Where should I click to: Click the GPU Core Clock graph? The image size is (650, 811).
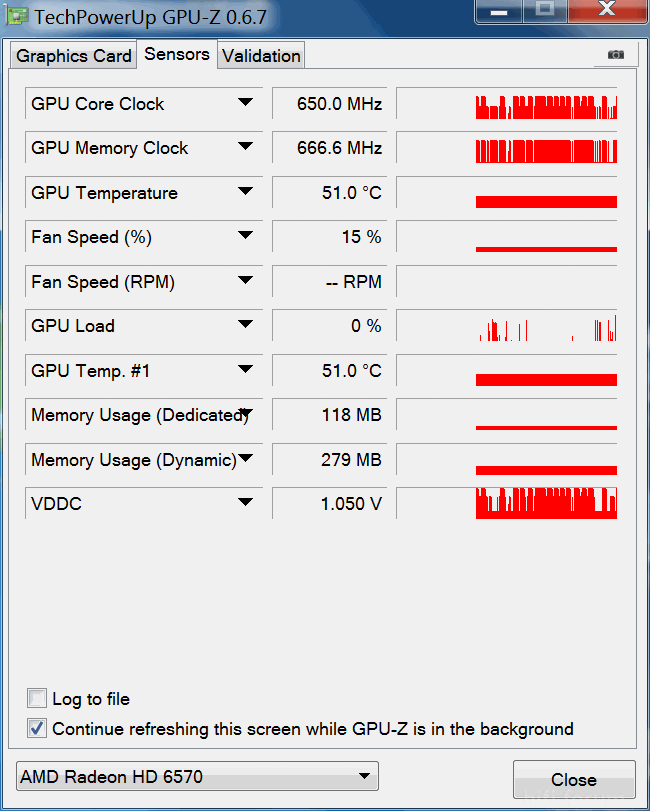507,104
